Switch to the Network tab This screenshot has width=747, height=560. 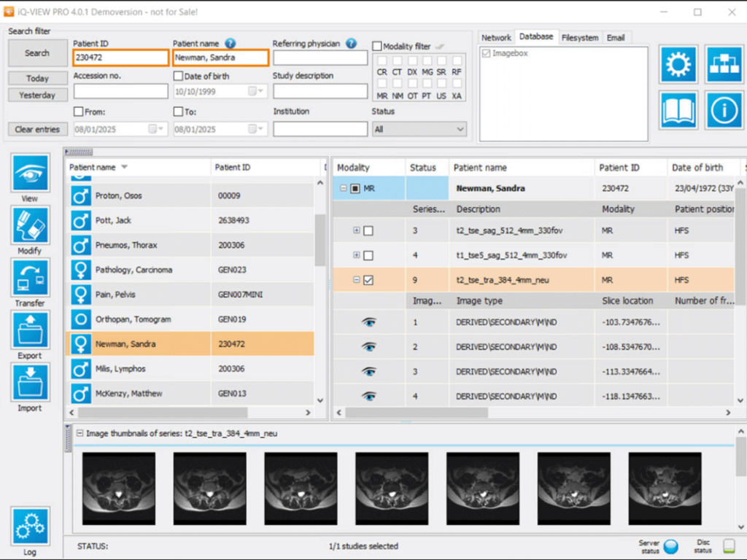pyautogui.click(x=496, y=38)
